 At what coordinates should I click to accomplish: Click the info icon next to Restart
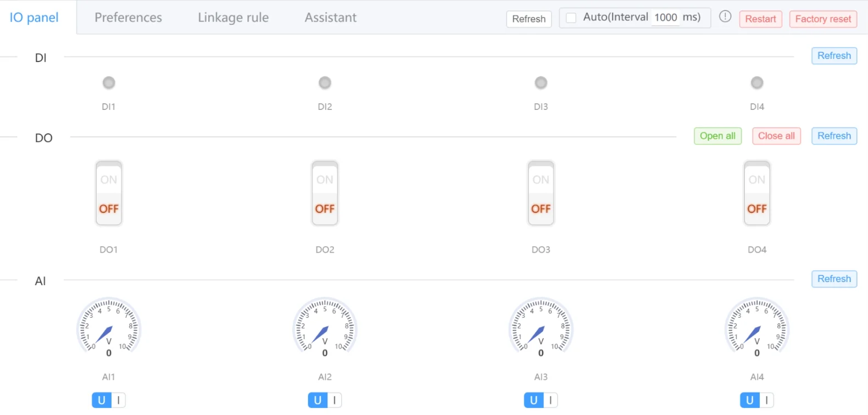click(x=725, y=16)
